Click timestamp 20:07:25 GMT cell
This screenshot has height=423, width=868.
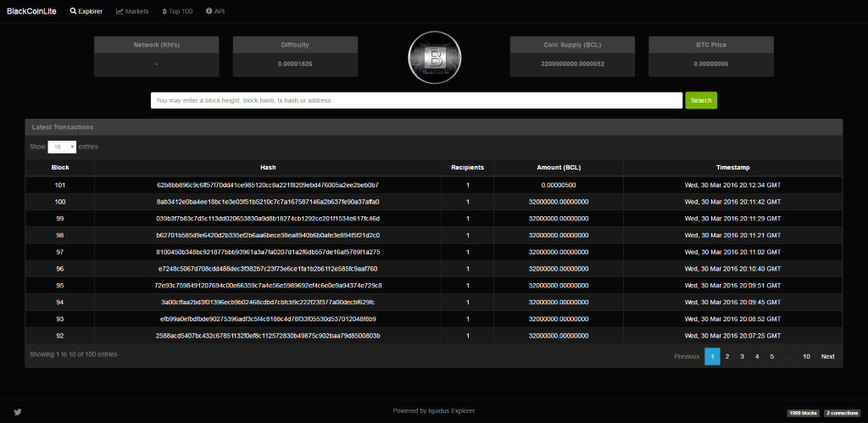pyautogui.click(x=733, y=336)
